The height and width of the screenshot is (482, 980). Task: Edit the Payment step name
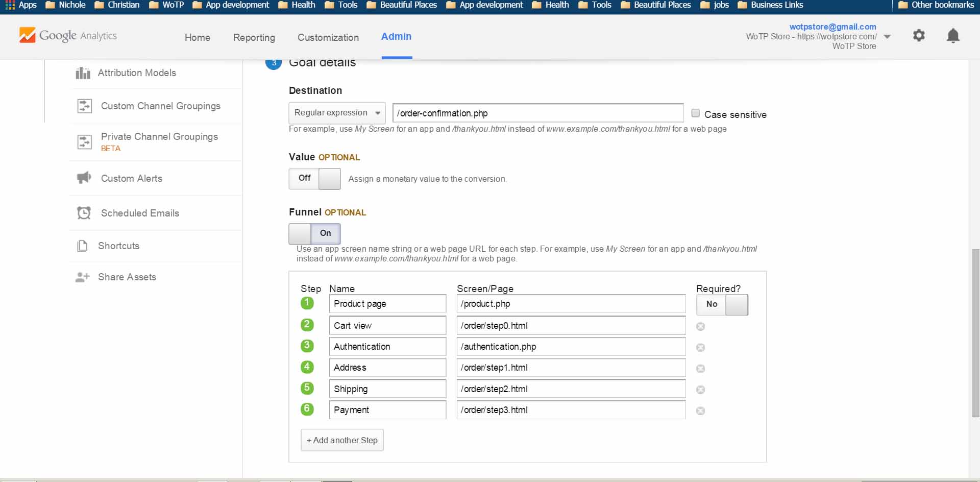[388, 410]
